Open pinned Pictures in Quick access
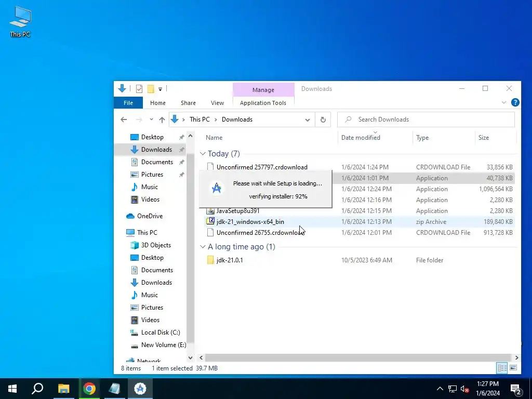The height and width of the screenshot is (399, 532). pos(152,175)
